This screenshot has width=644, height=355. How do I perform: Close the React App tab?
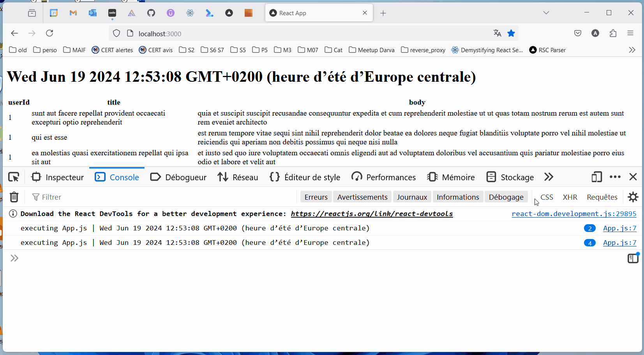pos(365,13)
